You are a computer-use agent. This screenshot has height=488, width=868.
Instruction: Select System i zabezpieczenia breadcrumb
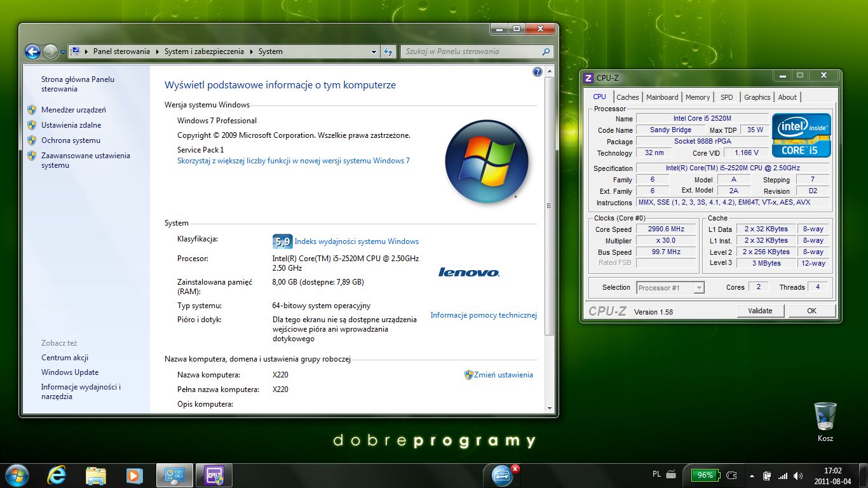[204, 51]
